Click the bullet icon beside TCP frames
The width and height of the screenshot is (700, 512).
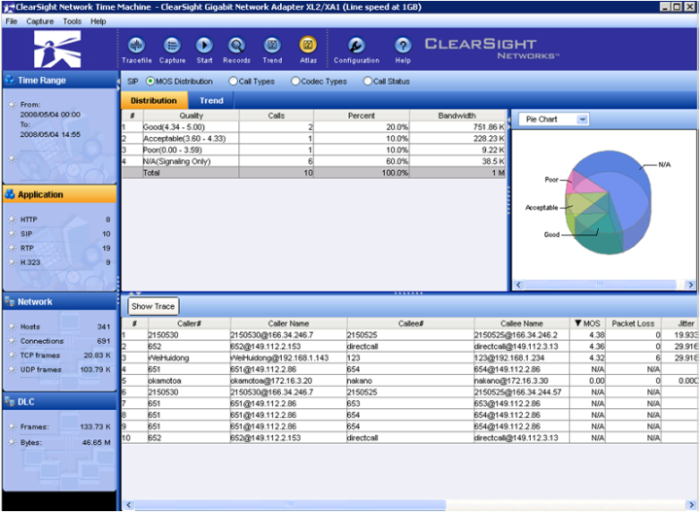click(x=12, y=355)
